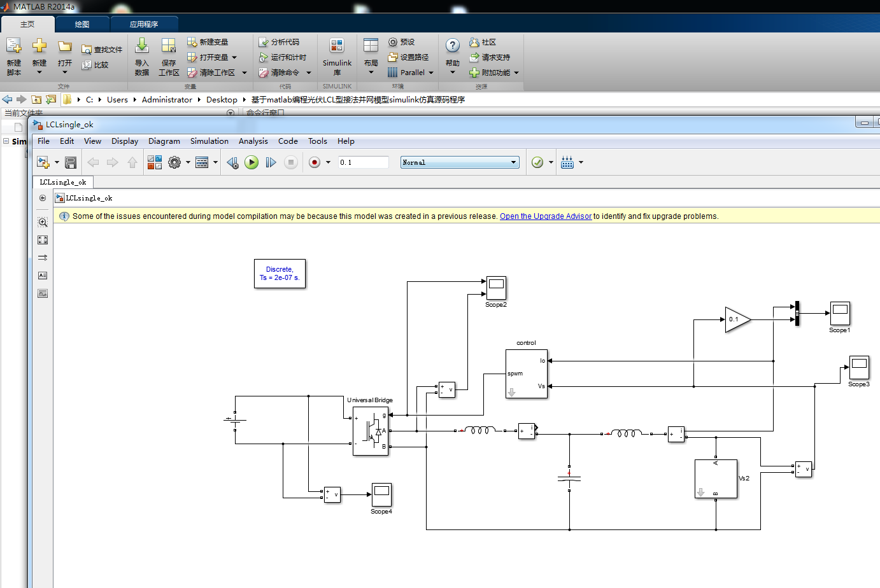Expand the Model Advisor dropdown arrow
This screenshot has height=588, width=880.
tap(551, 163)
